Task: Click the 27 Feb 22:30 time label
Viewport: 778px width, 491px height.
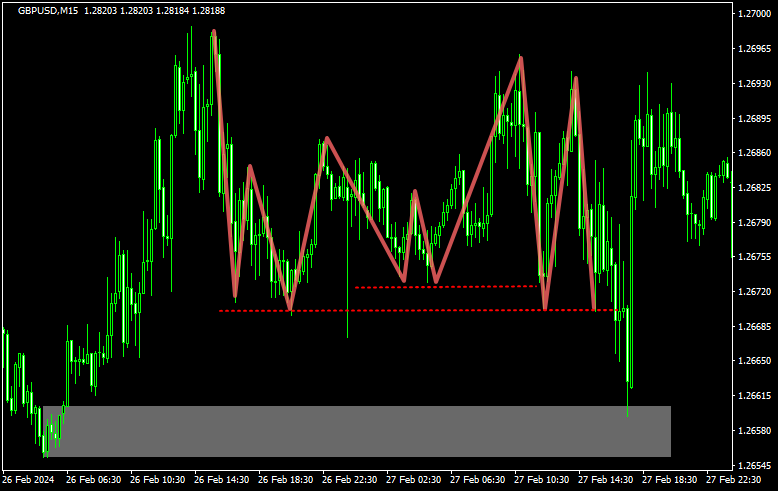Action: pos(735,480)
